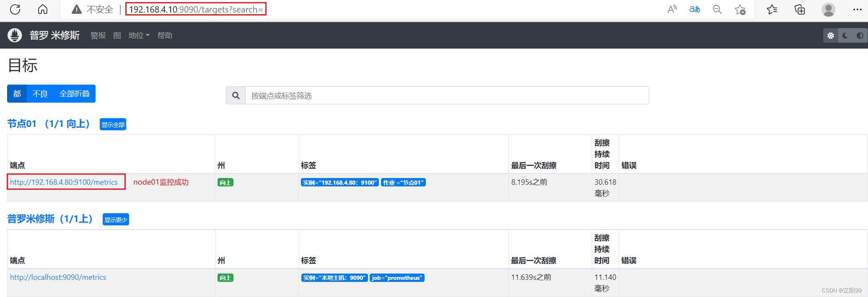Open the collections icon
Screen dimensions: 868x297
pos(800,9)
